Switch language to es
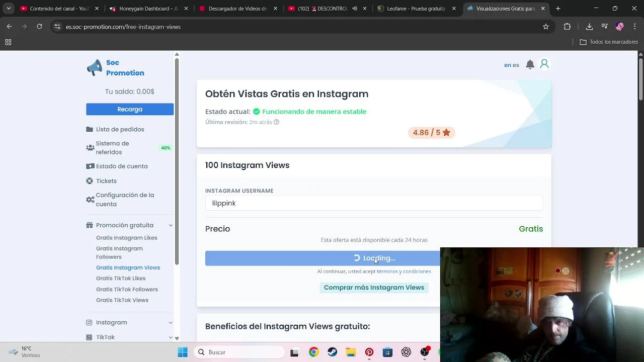Screen dimensions: 644x362 [x=516, y=65]
